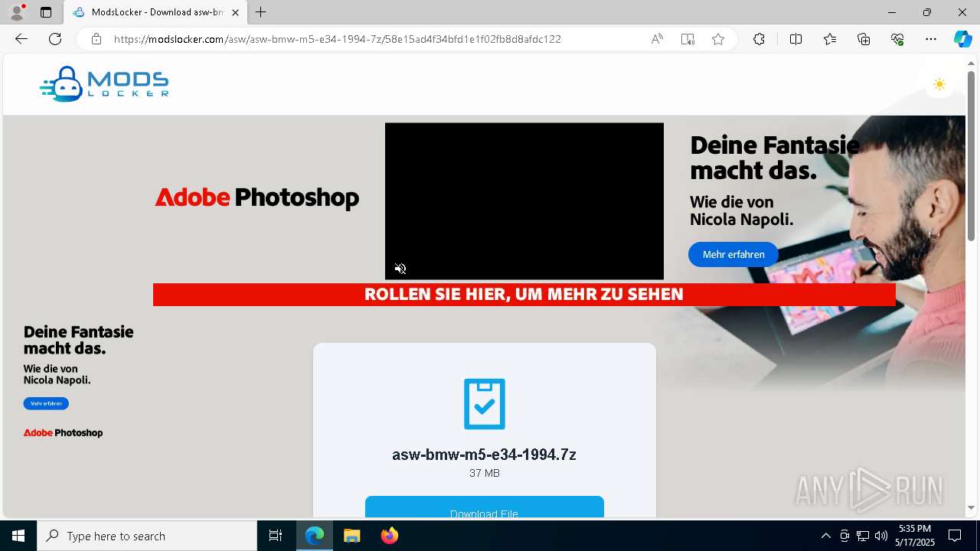Viewport: 980px width, 551px height.
Task: Click the black ad video player
Action: click(524, 201)
